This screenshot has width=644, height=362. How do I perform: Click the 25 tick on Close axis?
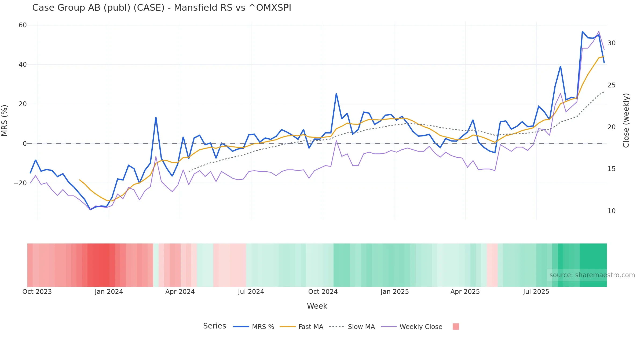click(612, 85)
